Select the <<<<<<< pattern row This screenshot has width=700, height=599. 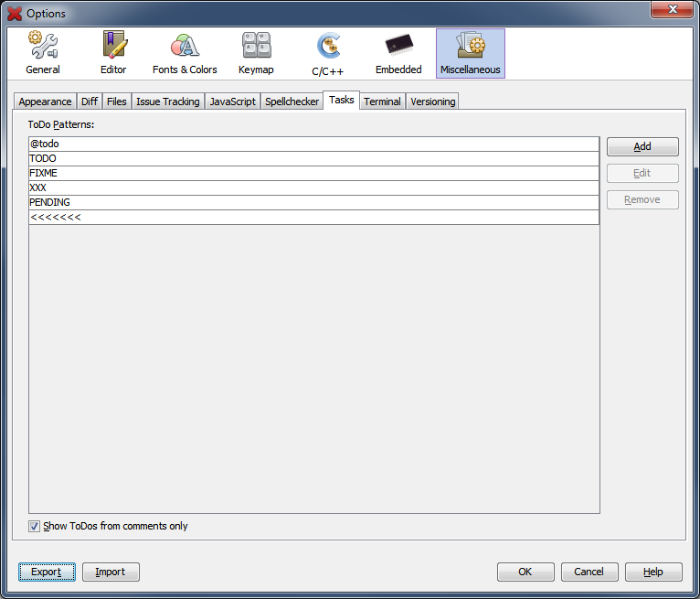coord(313,218)
